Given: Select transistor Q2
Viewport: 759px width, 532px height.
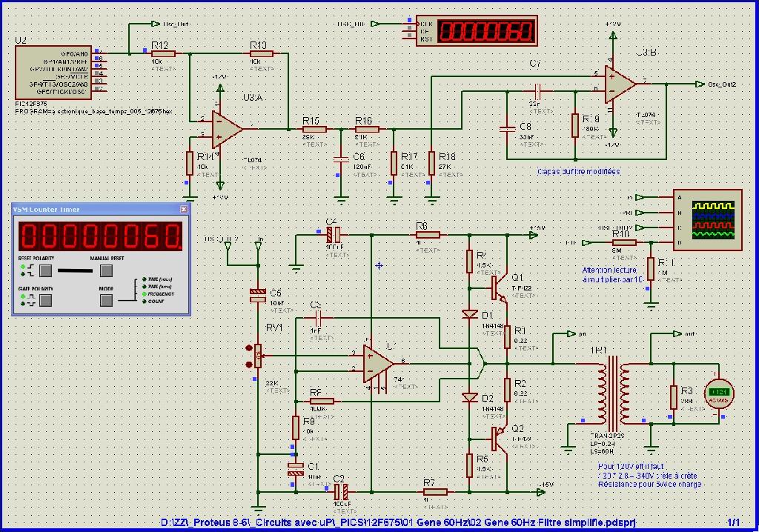Looking at the screenshot, I should click(499, 439).
